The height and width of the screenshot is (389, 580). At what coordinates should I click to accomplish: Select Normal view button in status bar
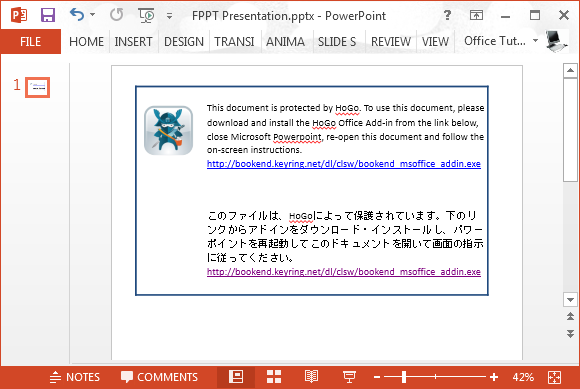point(236,377)
